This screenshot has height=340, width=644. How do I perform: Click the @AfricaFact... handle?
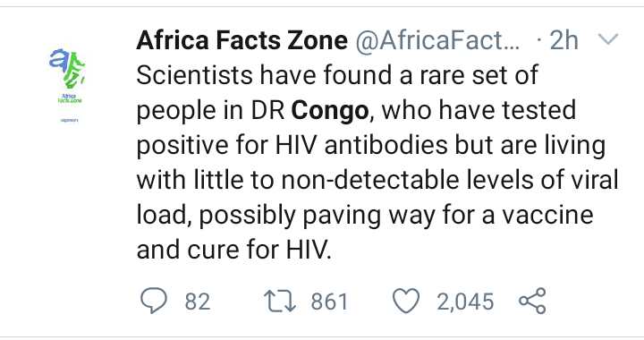tap(437, 40)
